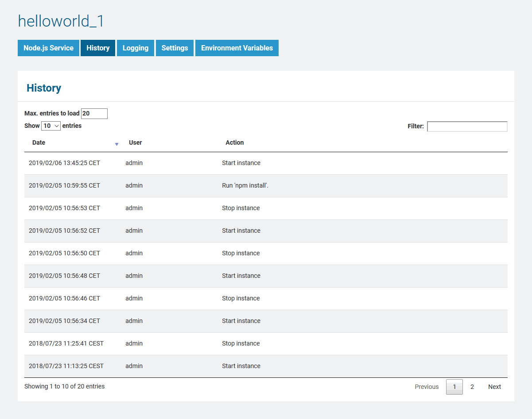Select page 1 in pagination
The image size is (532, 419).
pos(454,387)
